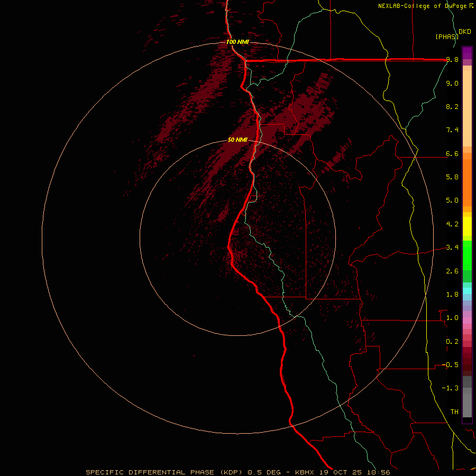Pick the bright green color bar segment
Screen dimensions: 476x476
click(x=467, y=255)
